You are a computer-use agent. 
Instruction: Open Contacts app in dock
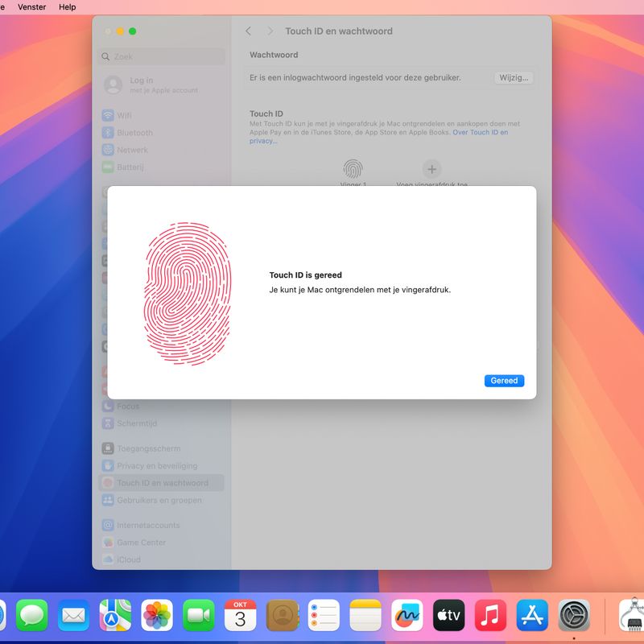[x=282, y=616]
